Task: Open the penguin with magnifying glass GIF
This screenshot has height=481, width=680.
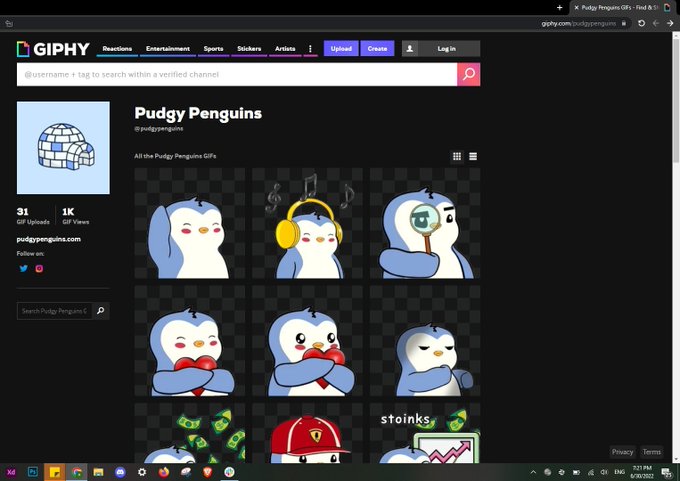Action: [425, 223]
